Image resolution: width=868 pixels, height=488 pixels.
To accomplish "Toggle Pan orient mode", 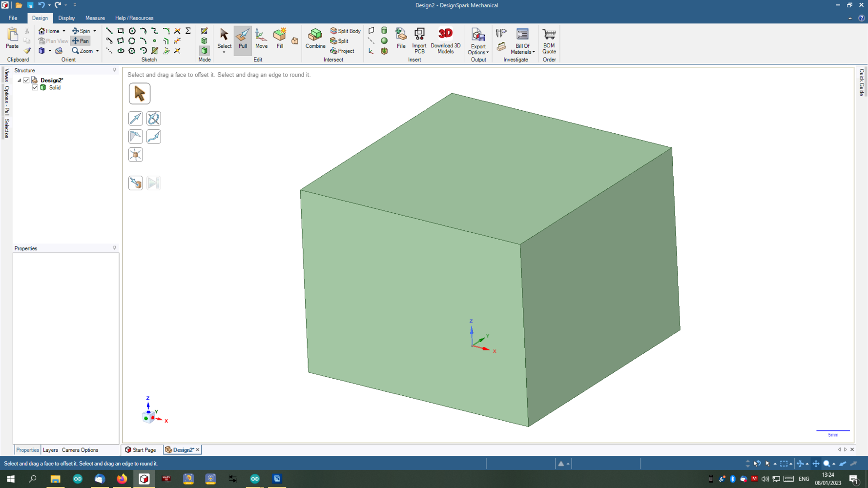I will pyautogui.click(x=81, y=41).
